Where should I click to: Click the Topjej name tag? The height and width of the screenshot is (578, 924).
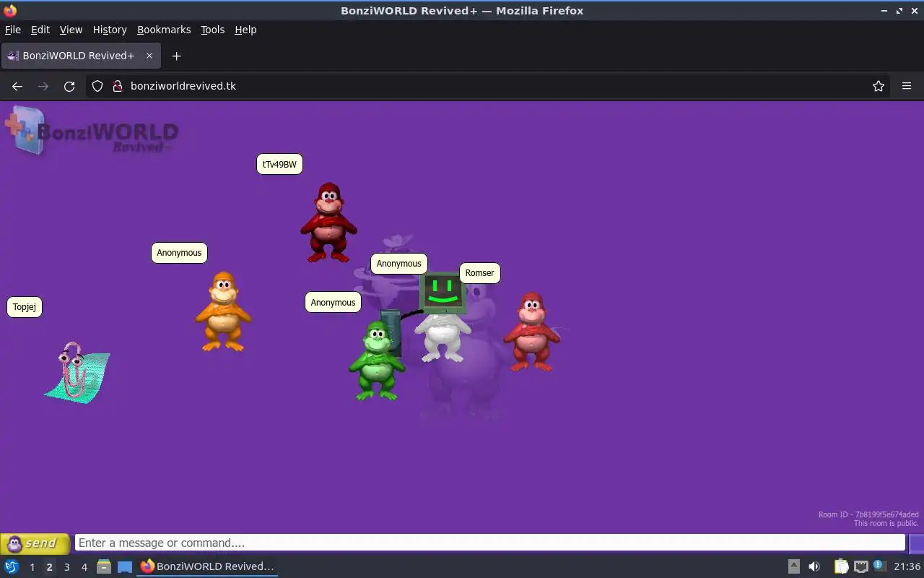coord(25,307)
